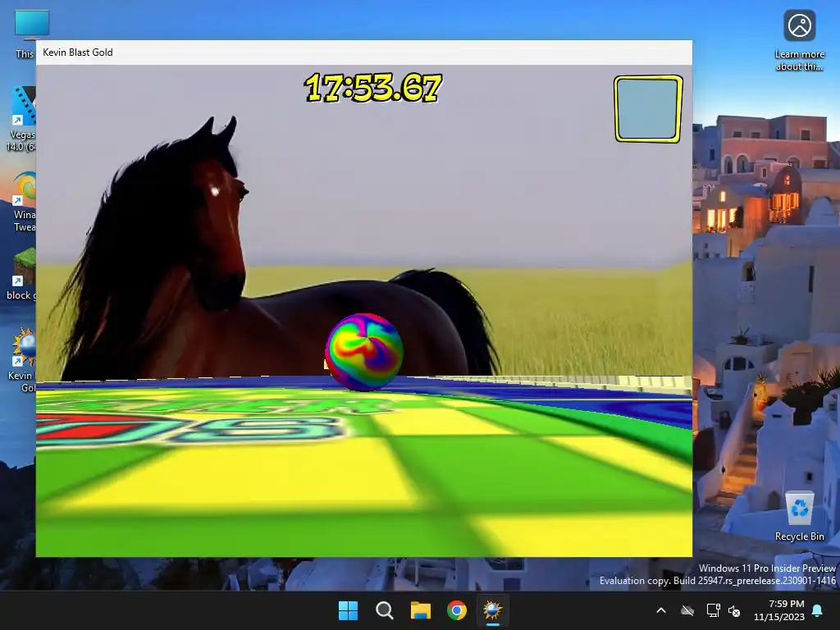Click the OneDrive cloud tray icon
840x630 pixels.
687,610
